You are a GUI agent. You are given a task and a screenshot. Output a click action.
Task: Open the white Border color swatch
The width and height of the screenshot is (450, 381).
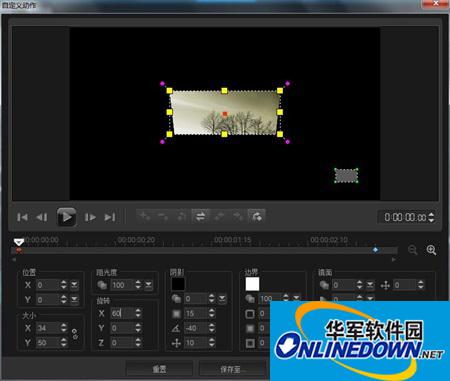pyautogui.click(x=252, y=284)
